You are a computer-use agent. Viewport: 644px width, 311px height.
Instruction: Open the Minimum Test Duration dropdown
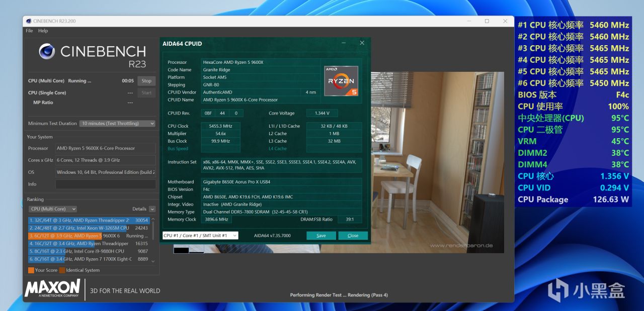point(117,124)
